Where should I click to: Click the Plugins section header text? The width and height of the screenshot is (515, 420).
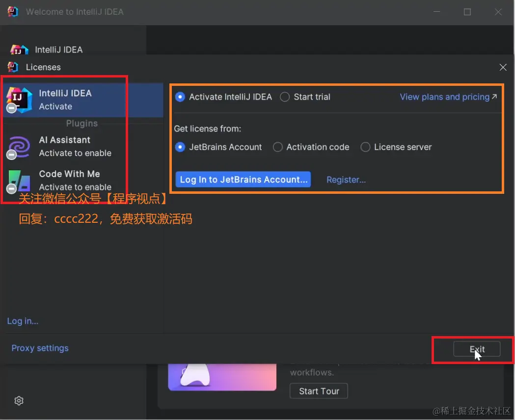pyautogui.click(x=82, y=123)
